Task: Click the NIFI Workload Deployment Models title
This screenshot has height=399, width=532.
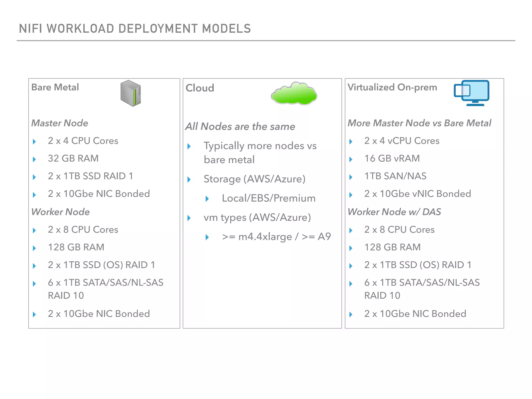Action: click(x=135, y=29)
